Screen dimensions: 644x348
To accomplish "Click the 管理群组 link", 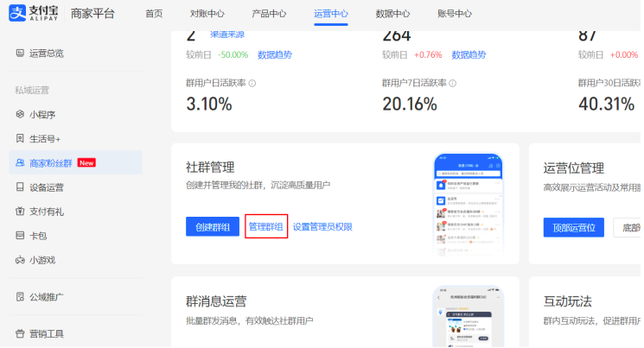I will coord(266,227).
